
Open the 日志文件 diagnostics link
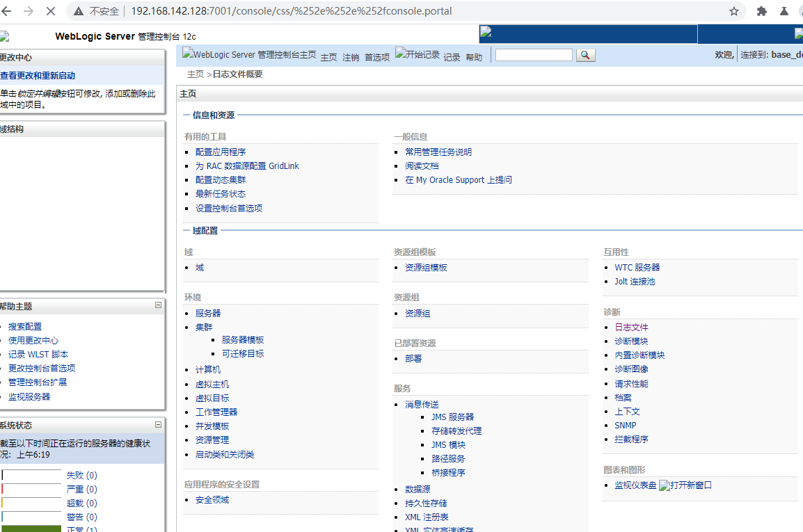pos(631,327)
